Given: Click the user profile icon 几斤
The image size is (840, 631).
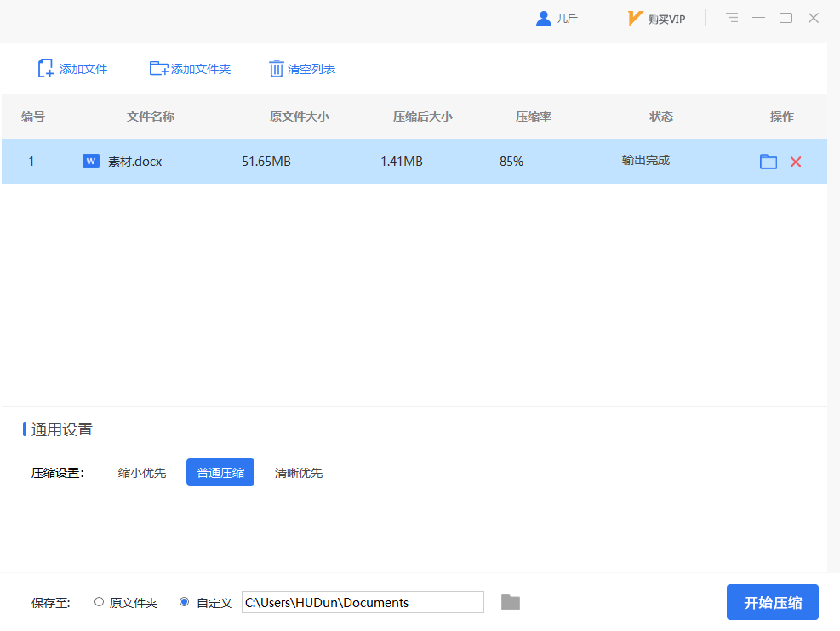Looking at the screenshot, I should (544, 19).
